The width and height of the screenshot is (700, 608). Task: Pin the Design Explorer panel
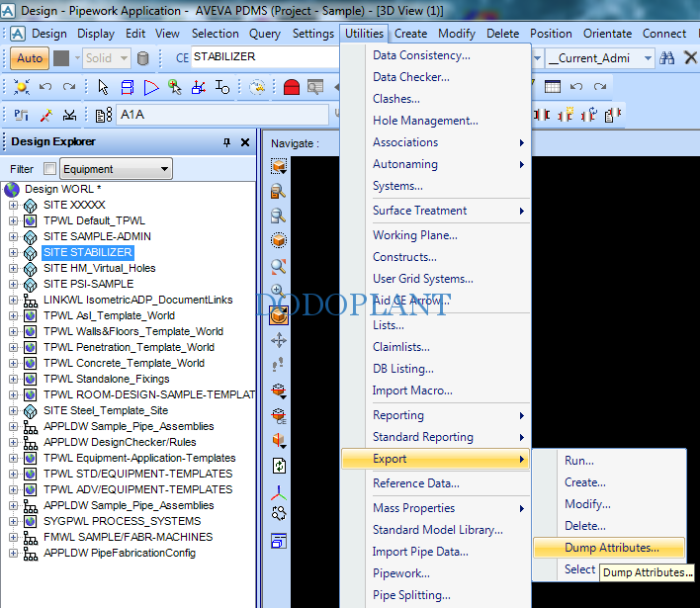226,142
